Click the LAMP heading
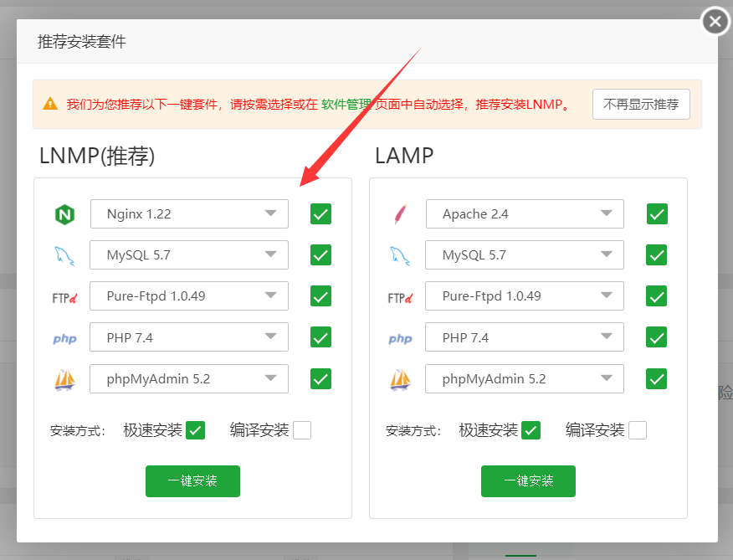The width and height of the screenshot is (733, 560). click(x=404, y=156)
